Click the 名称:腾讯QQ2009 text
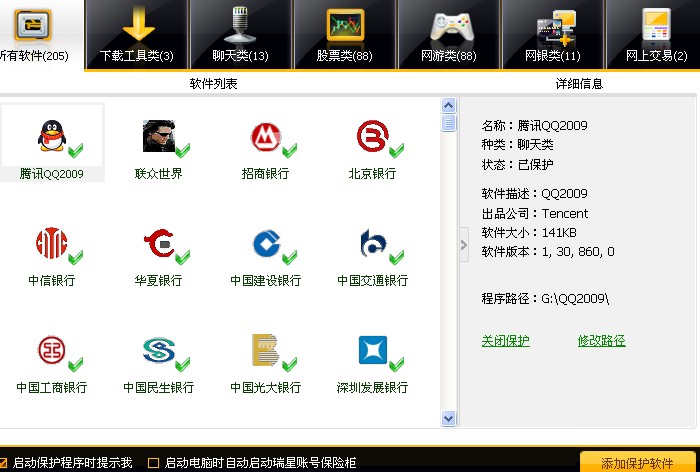This screenshot has width=700, height=472. click(534, 125)
